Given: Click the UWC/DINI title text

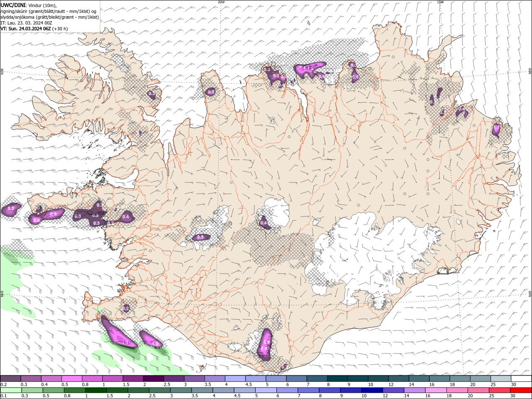Looking at the screenshot, I should click(13, 5).
